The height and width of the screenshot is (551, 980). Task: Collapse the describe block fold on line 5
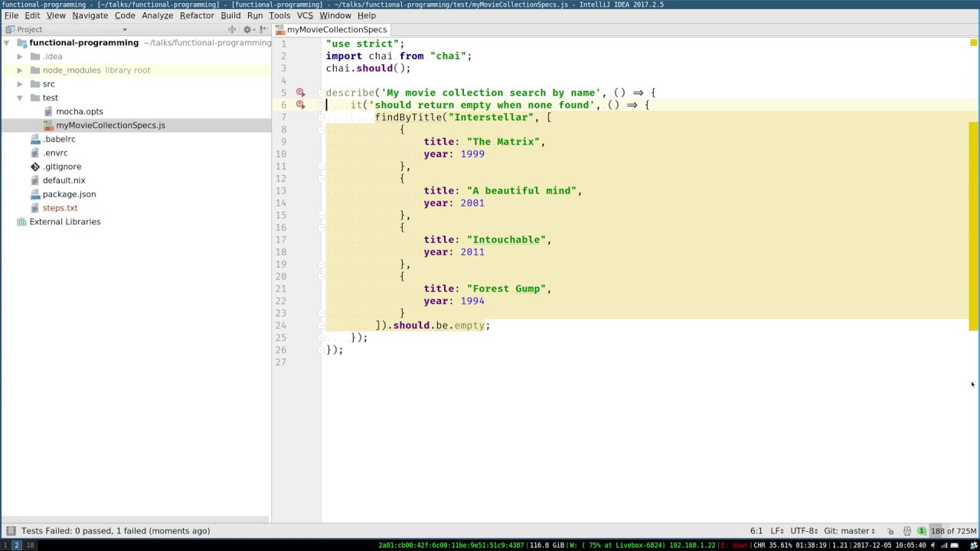(322, 93)
